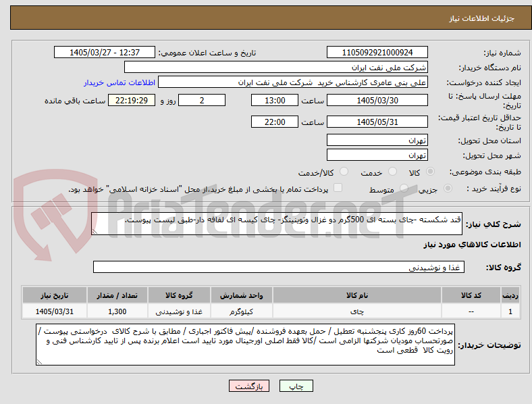Click the announcement date field 1405/03/27 - 12:37
The height and width of the screenshot is (404, 532).
pos(105,52)
